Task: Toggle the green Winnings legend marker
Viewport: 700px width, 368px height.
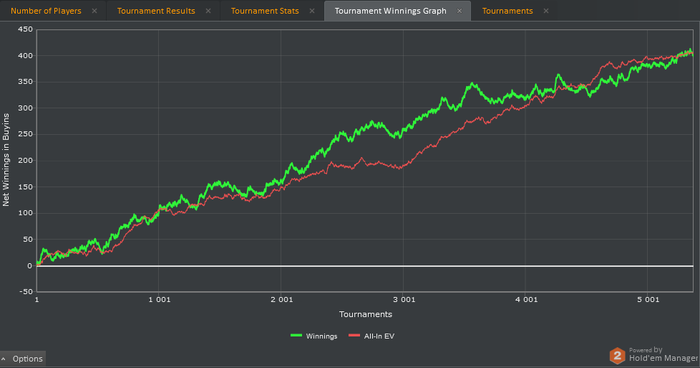Action: click(x=296, y=335)
